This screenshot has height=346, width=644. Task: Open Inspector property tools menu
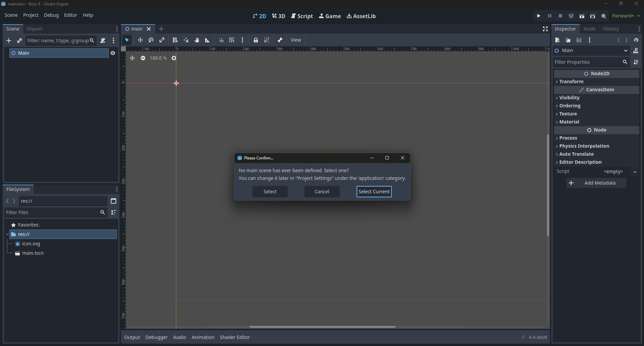click(x=636, y=62)
